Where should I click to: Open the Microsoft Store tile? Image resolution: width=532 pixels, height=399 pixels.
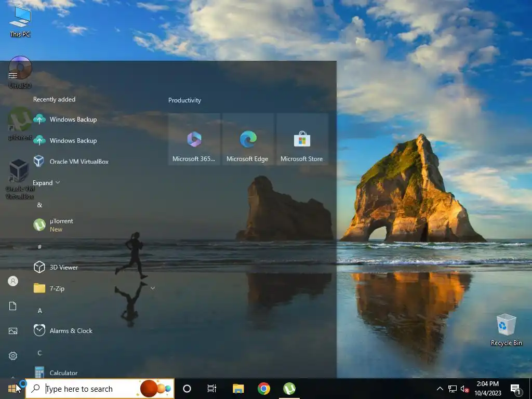point(302,139)
